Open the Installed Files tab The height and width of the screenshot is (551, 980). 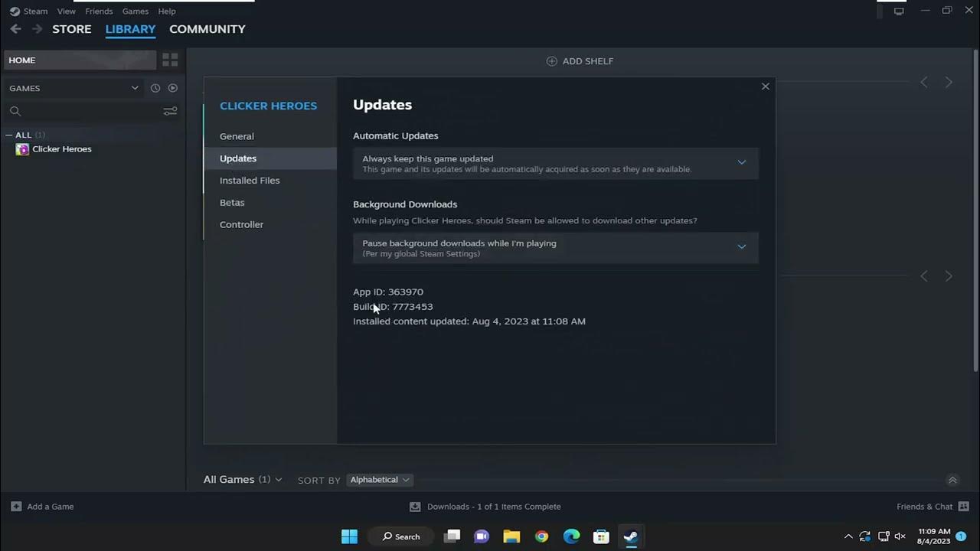269,181
